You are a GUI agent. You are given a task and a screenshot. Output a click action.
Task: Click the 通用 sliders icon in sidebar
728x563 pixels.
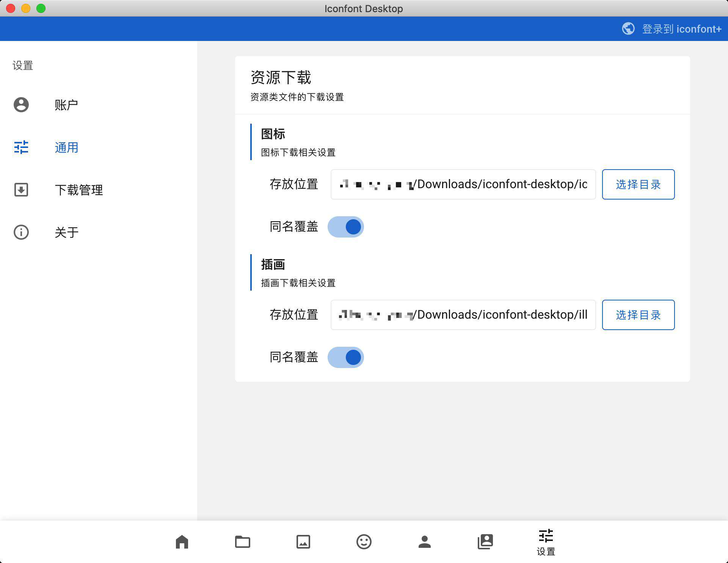21,147
